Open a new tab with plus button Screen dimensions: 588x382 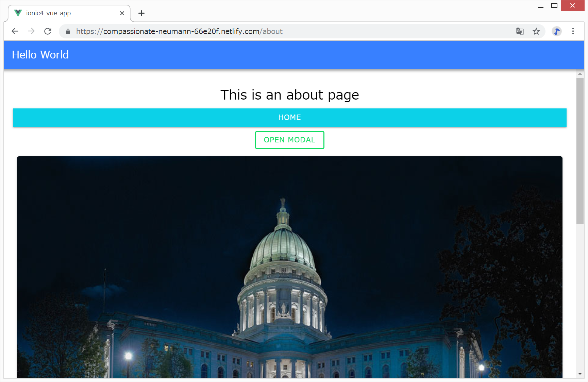click(x=141, y=13)
